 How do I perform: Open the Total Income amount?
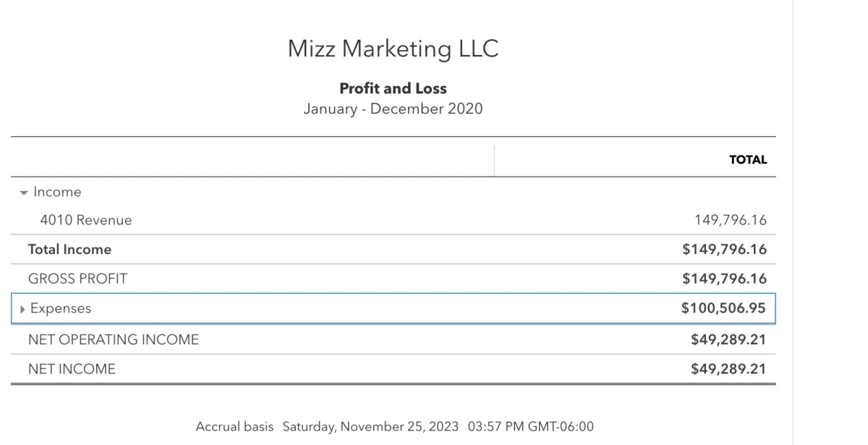(724, 250)
